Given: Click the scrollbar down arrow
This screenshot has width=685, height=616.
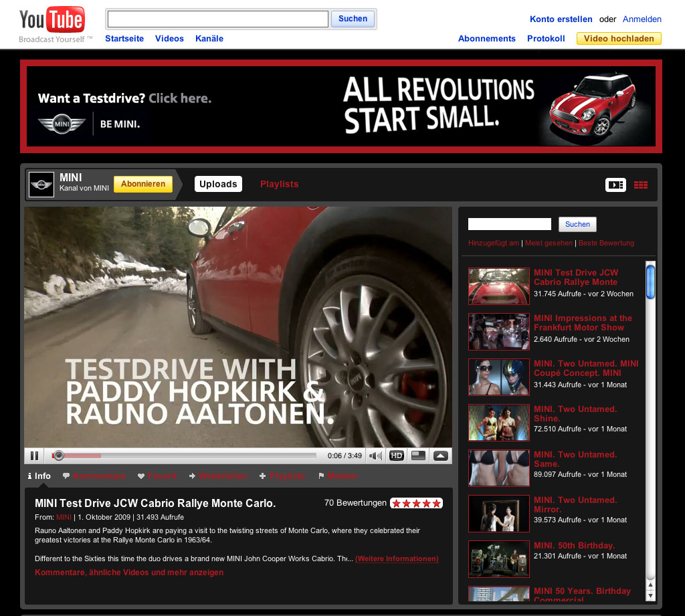Looking at the screenshot, I should pos(650,595).
